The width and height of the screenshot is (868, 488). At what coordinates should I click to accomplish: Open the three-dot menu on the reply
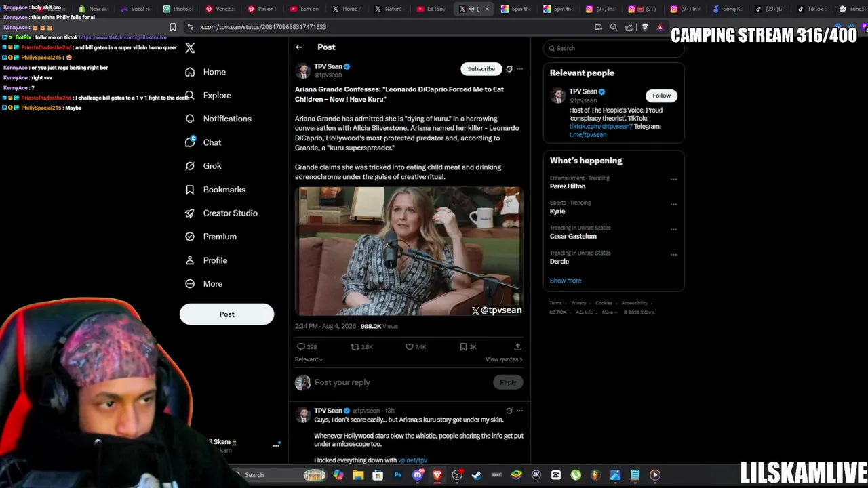click(520, 411)
